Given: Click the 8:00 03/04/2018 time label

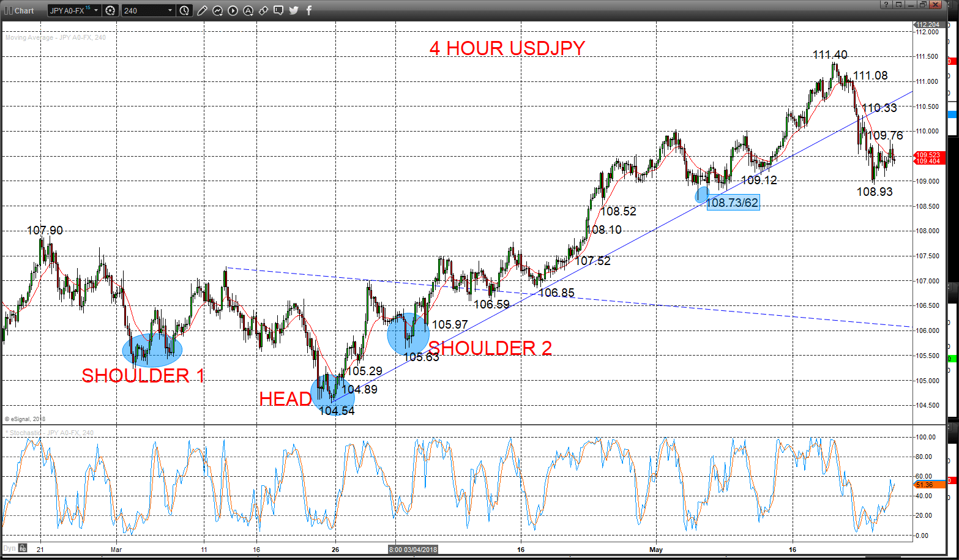Looking at the screenshot, I should pyautogui.click(x=414, y=549).
